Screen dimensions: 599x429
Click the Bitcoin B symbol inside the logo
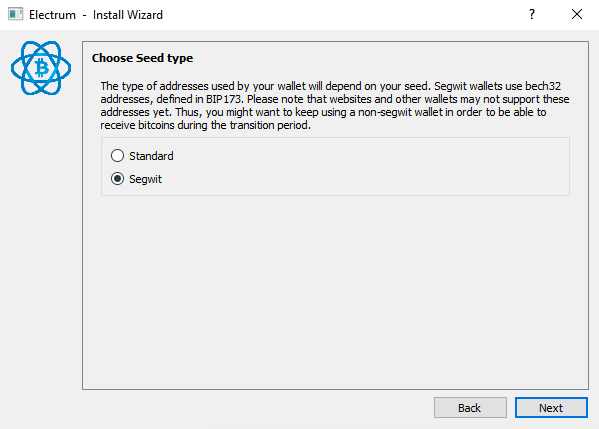click(x=42, y=68)
